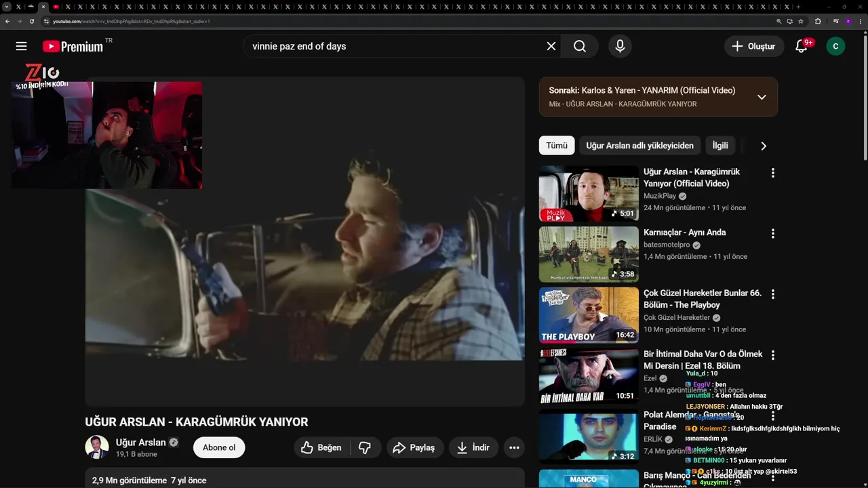Visit Çok Güzel Hareketler channel name
The width and height of the screenshot is (868, 488).
677,317
